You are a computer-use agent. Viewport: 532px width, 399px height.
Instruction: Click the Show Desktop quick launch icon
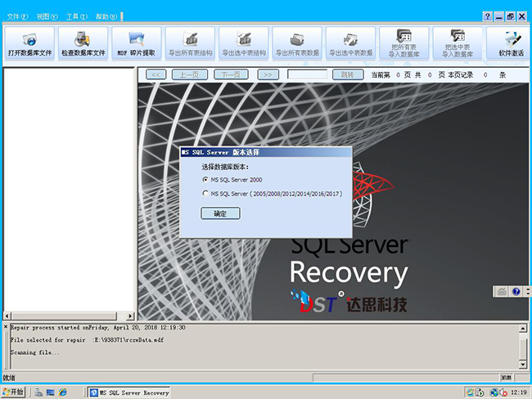[x=51, y=392]
